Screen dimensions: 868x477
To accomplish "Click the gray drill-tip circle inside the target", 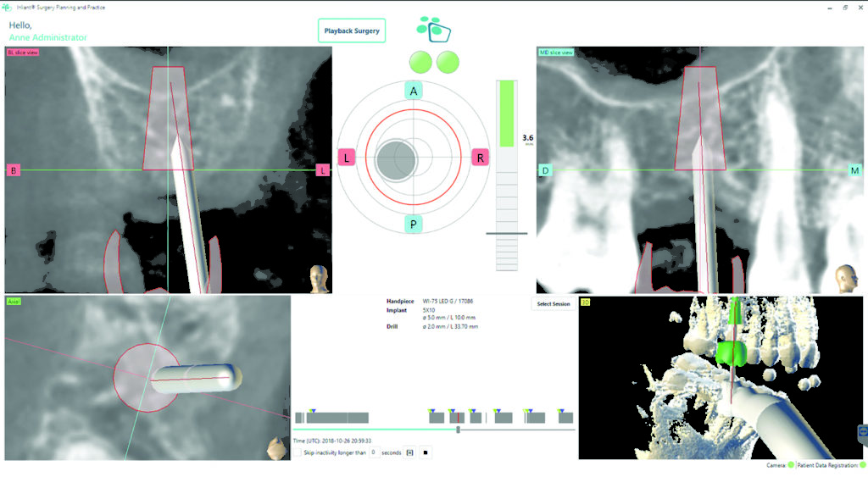I will pos(396,160).
